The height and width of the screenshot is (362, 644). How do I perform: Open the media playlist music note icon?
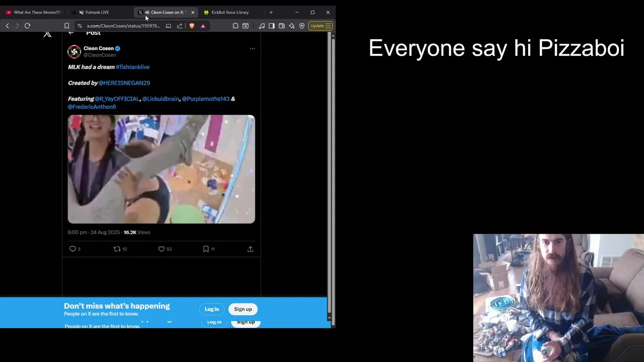click(262, 26)
